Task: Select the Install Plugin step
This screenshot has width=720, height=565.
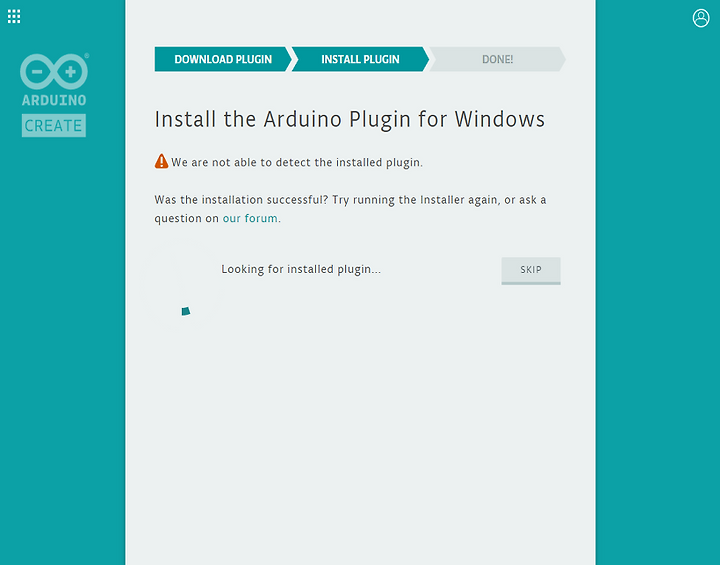Action: click(360, 59)
